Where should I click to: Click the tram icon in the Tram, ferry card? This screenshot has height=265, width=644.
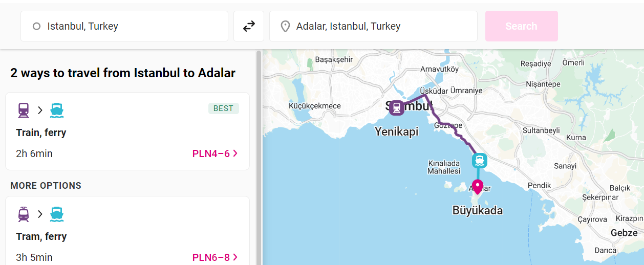point(24,214)
